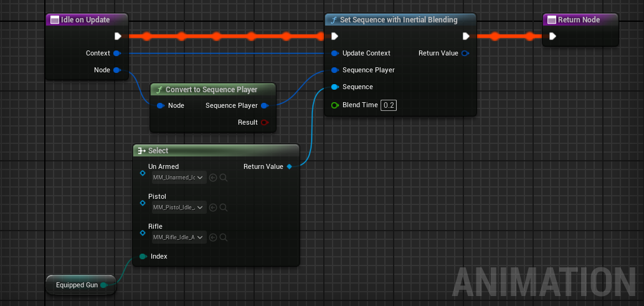644x306 pixels.
Task: Click Set Sequence exec input pin
Action: tap(334, 36)
